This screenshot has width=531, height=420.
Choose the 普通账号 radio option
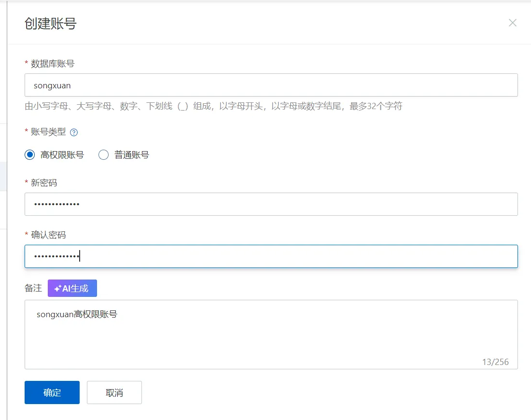tap(103, 155)
